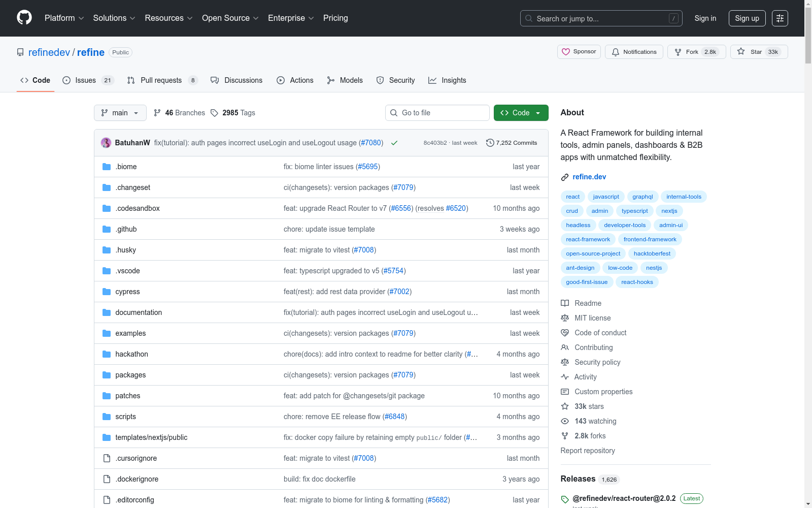812x508 pixels.
Task: Open the Insights tab
Action: click(447, 80)
